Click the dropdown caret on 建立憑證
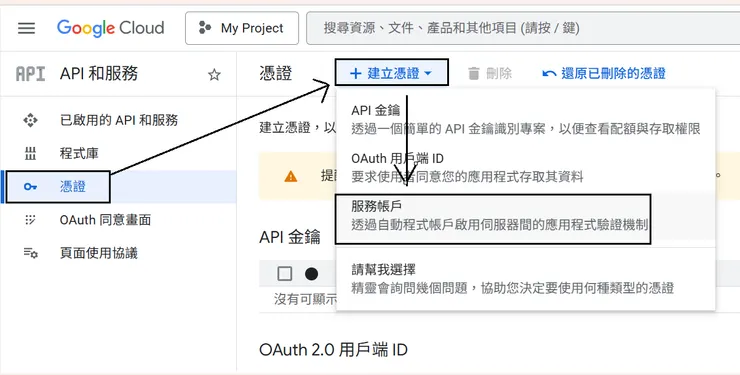This screenshot has width=740, height=375. tap(428, 74)
